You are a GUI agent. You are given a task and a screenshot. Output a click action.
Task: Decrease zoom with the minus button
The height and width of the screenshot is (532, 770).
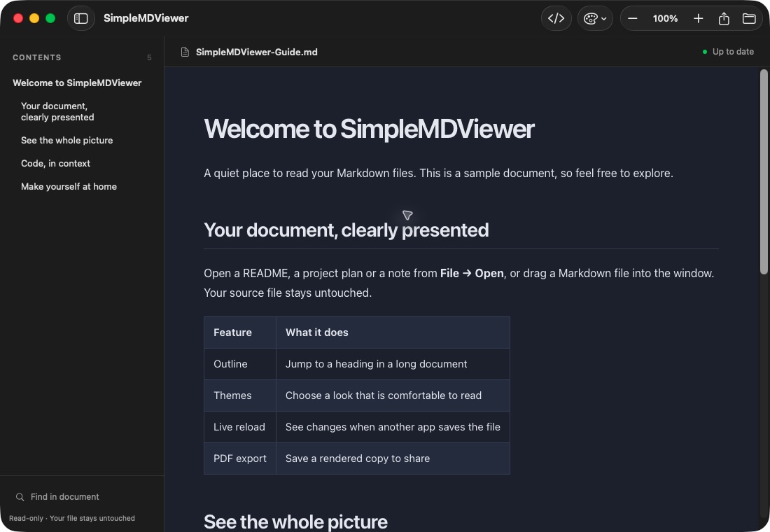point(633,19)
